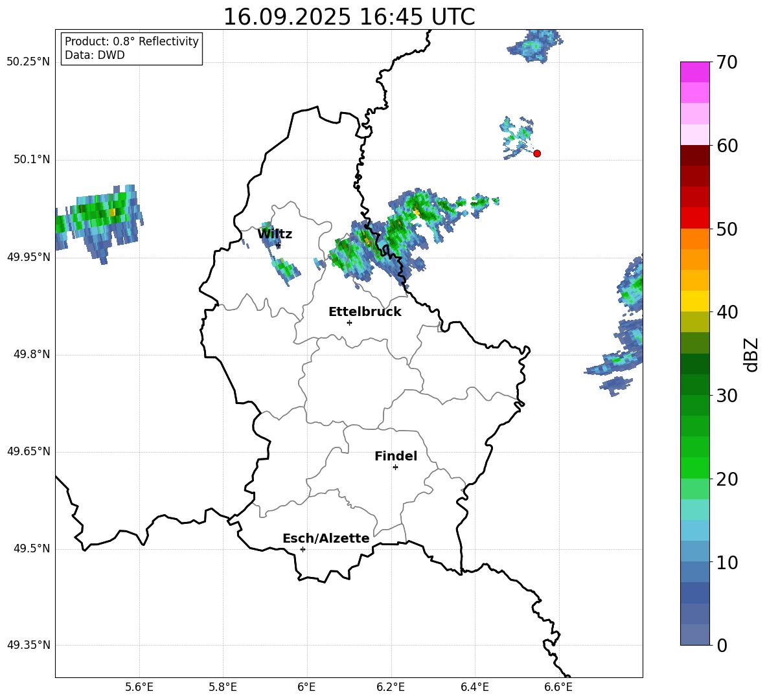Click the 10 tick label on colorbar
This screenshot has height=700, width=767.
727,562
